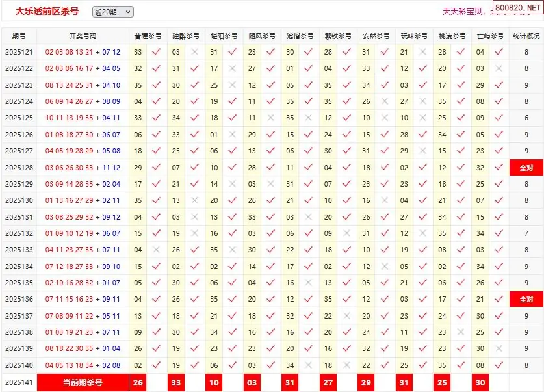This screenshot has height=392, width=544.
Task: Click the X mark in 2025121 独醉杀号 cell
Action: click(194, 52)
